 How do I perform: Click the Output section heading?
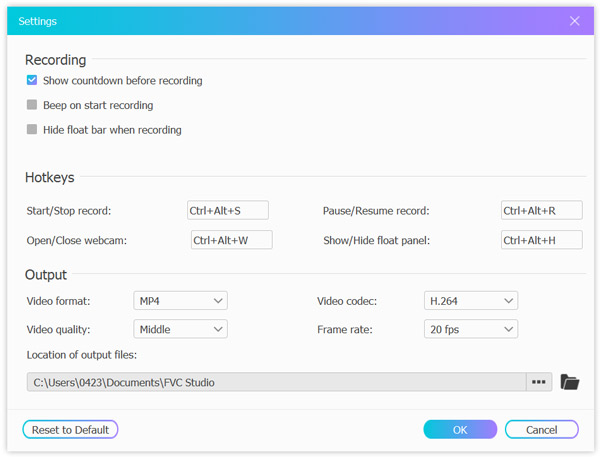(x=46, y=275)
